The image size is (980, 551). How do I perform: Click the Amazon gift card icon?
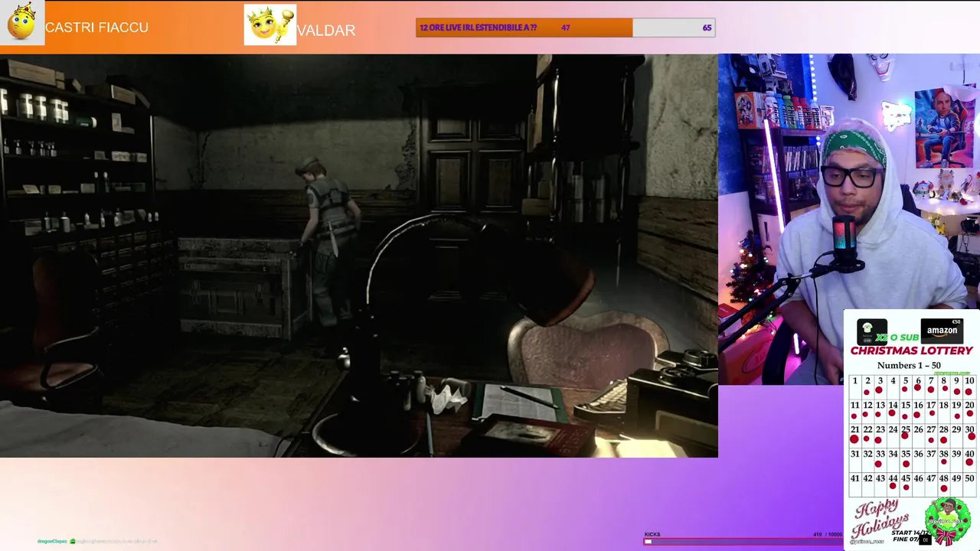pyautogui.click(x=942, y=331)
